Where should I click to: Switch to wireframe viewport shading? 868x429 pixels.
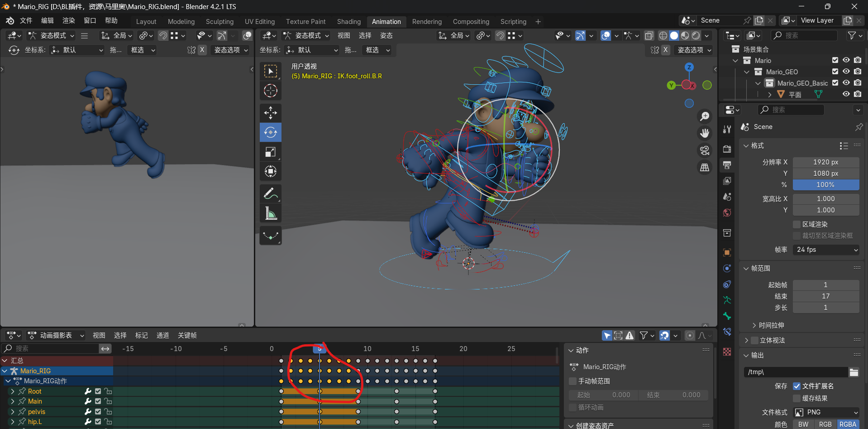click(663, 35)
